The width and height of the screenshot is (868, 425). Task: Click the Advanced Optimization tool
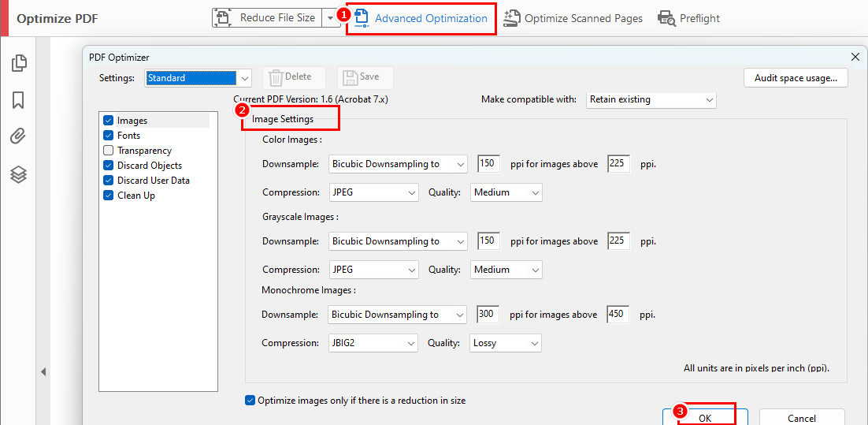pos(421,18)
